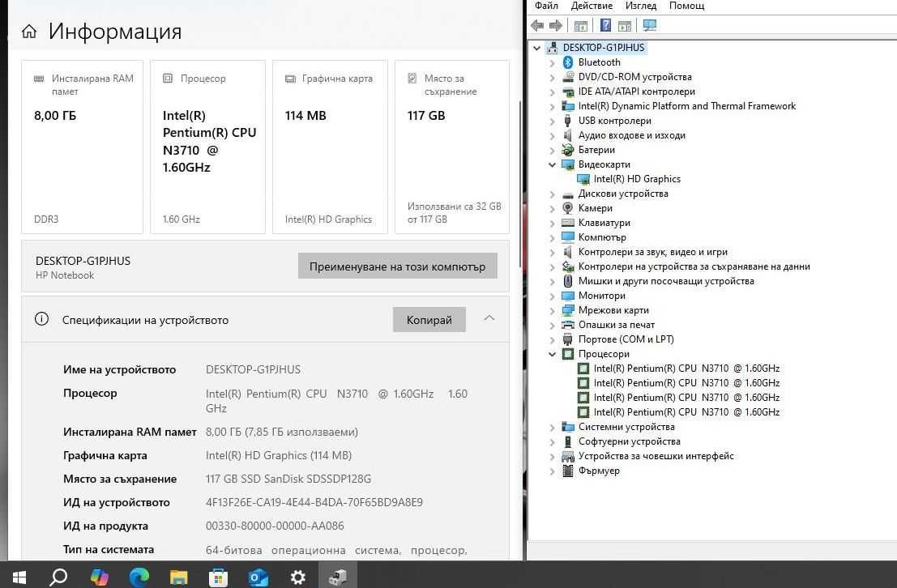This screenshot has height=588, width=897.
Task: Click the device ID value 4F13F26E-CA19-4E44-B4DA-70F65BD9A8E9
Action: pos(314,502)
